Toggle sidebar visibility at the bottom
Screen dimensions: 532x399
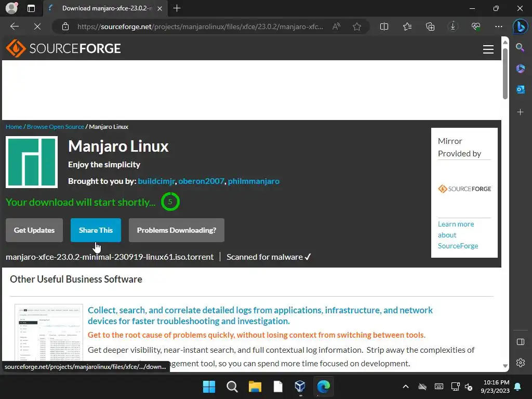520,342
